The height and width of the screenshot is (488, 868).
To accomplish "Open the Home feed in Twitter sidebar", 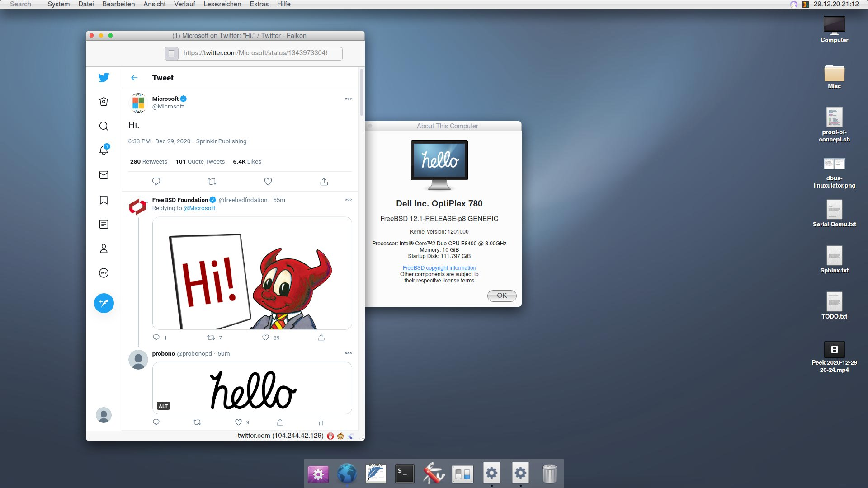I will [x=104, y=102].
